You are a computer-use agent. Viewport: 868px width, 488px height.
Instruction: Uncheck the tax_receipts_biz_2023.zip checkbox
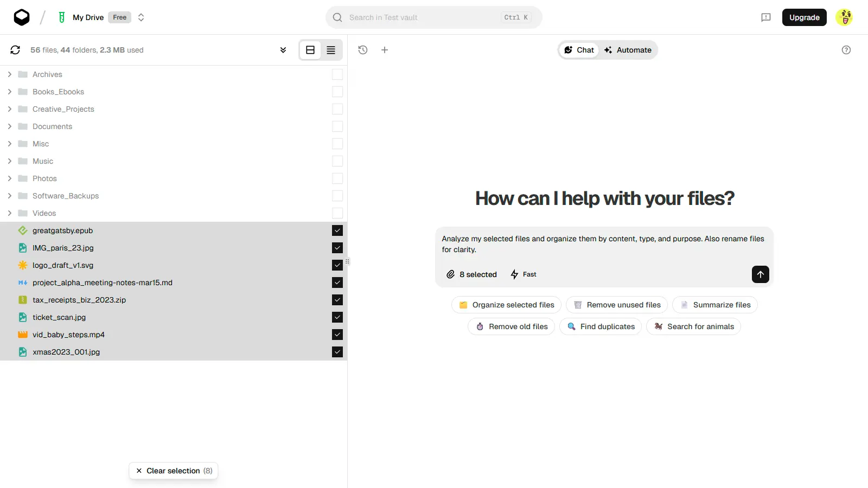337,300
